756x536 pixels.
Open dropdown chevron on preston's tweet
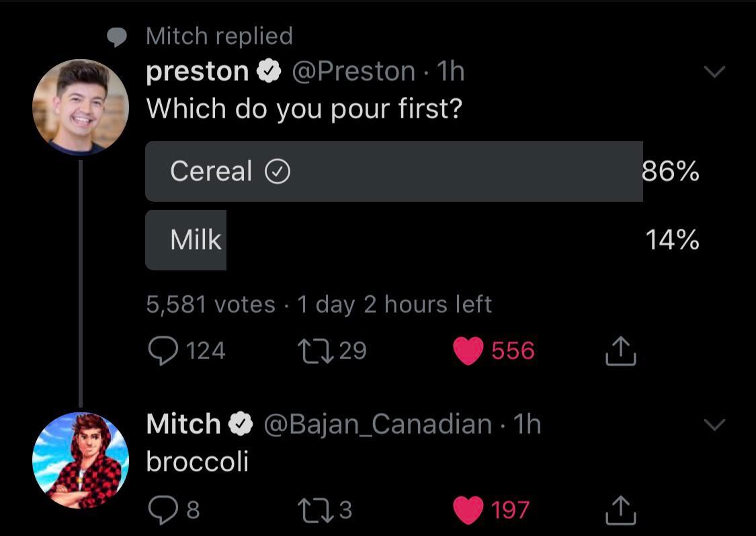click(714, 71)
